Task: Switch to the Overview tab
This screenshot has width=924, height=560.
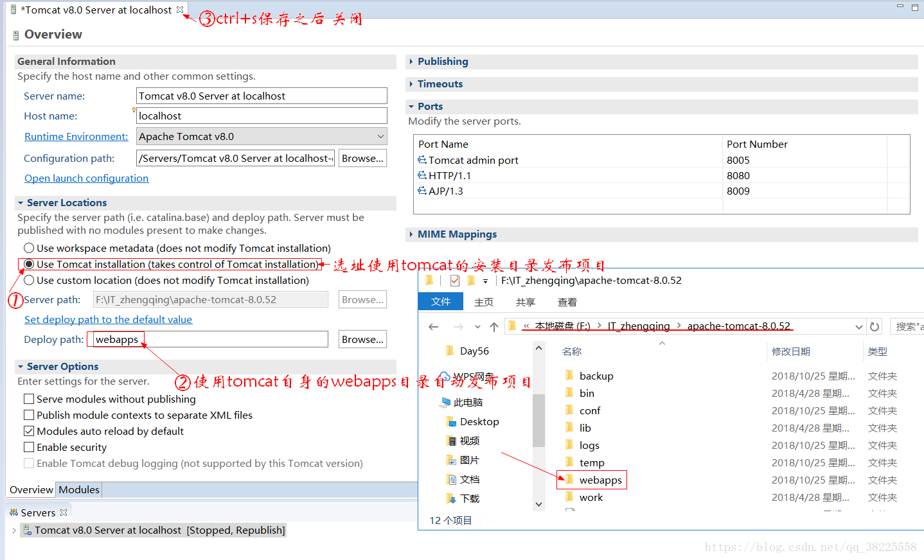Action: point(31,489)
